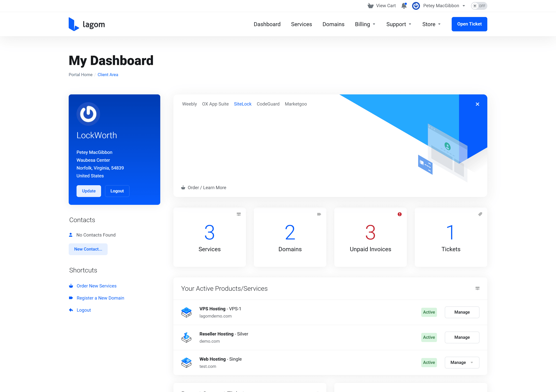Click the New Contact... button
This screenshot has width=556, height=392.
click(x=88, y=249)
